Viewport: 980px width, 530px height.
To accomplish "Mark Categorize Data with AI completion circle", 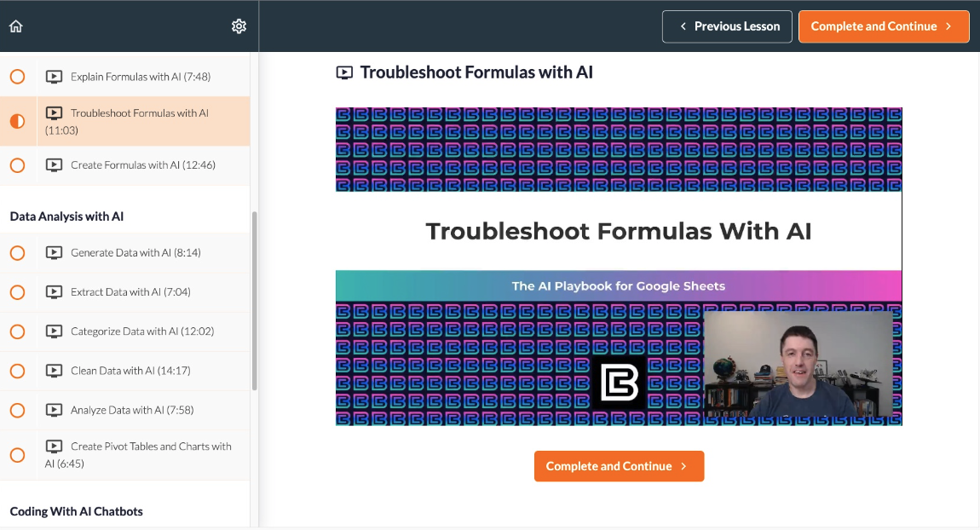I will [x=18, y=331].
